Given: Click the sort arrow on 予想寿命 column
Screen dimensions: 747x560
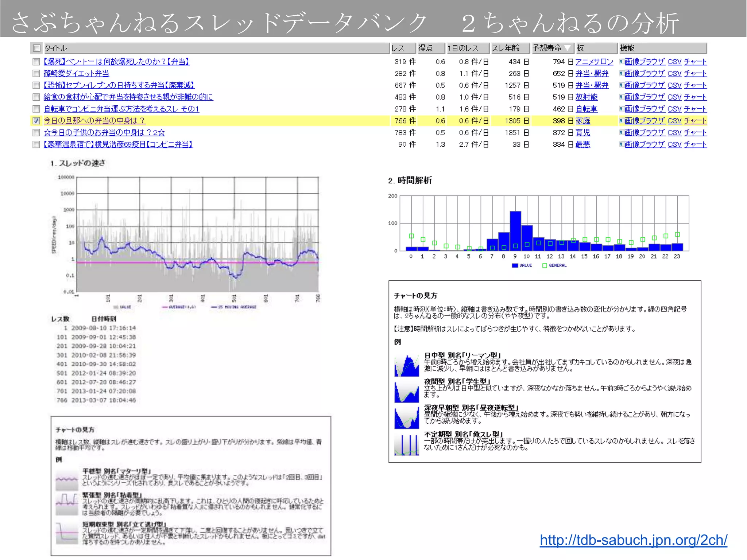Looking at the screenshot, I should [567, 48].
